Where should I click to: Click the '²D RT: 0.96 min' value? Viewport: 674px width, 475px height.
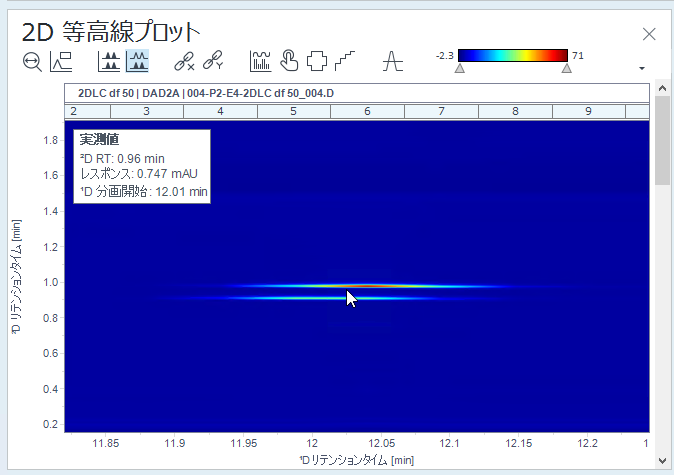pyautogui.click(x=123, y=159)
